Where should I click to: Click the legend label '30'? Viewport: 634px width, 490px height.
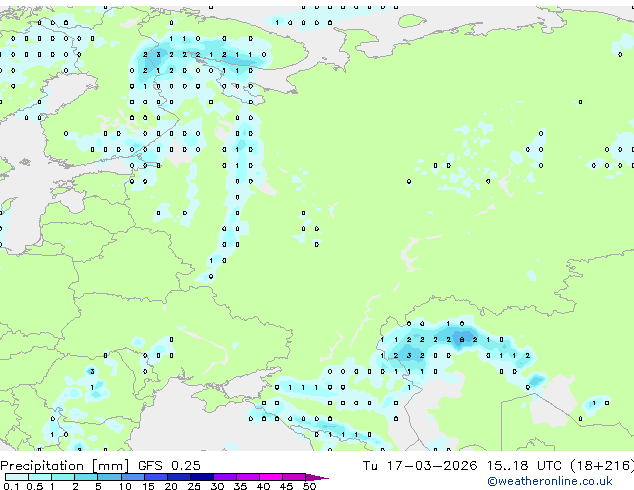pyautogui.click(x=217, y=486)
